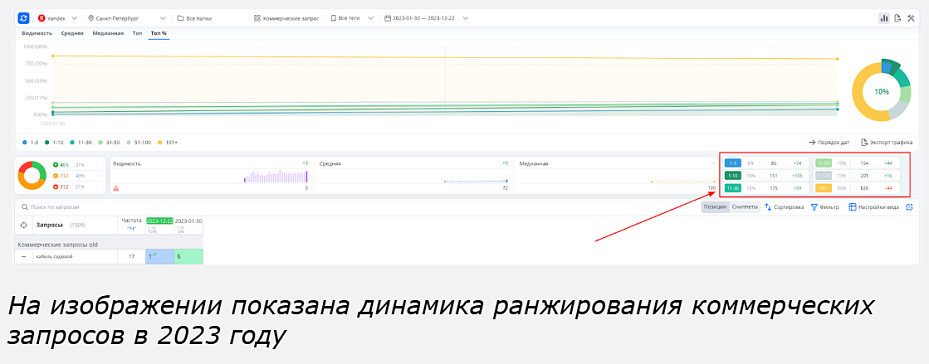Toggle the 11-30 legend series
The width and height of the screenshot is (929, 364).
(80, 142)
